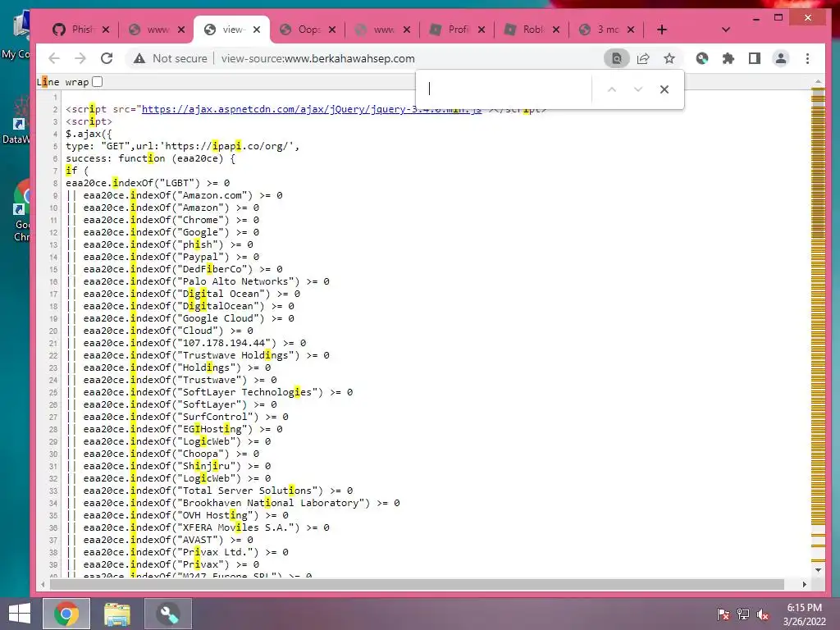840x630 pixels.
Task: Open the Windows Start menu
Action: tap(20, 614)
